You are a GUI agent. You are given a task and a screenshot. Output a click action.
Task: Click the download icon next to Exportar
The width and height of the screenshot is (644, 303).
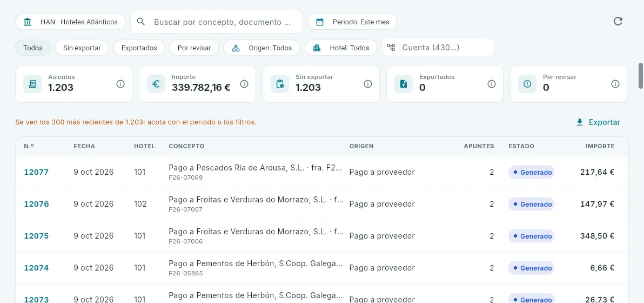(x=580, y=122)
